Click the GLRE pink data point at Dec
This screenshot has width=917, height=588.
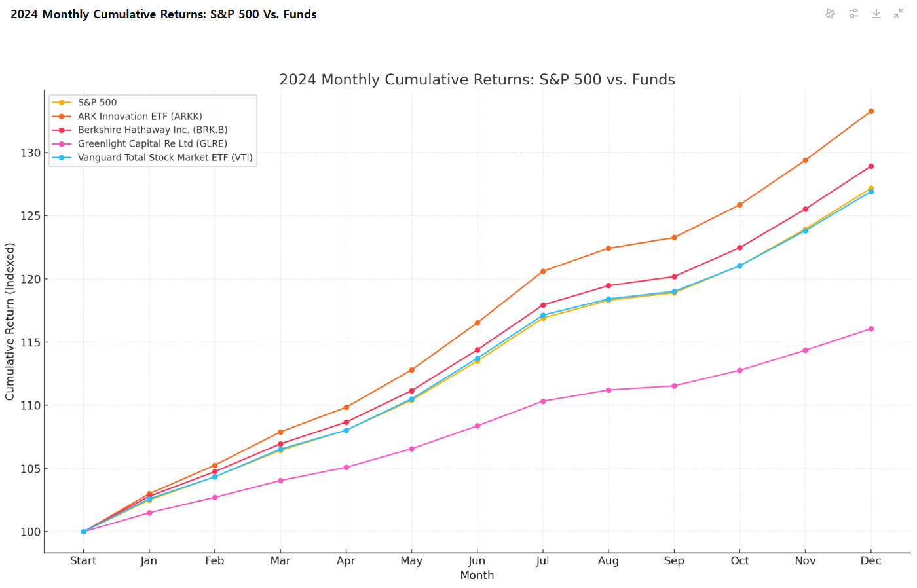pos(870,329)
